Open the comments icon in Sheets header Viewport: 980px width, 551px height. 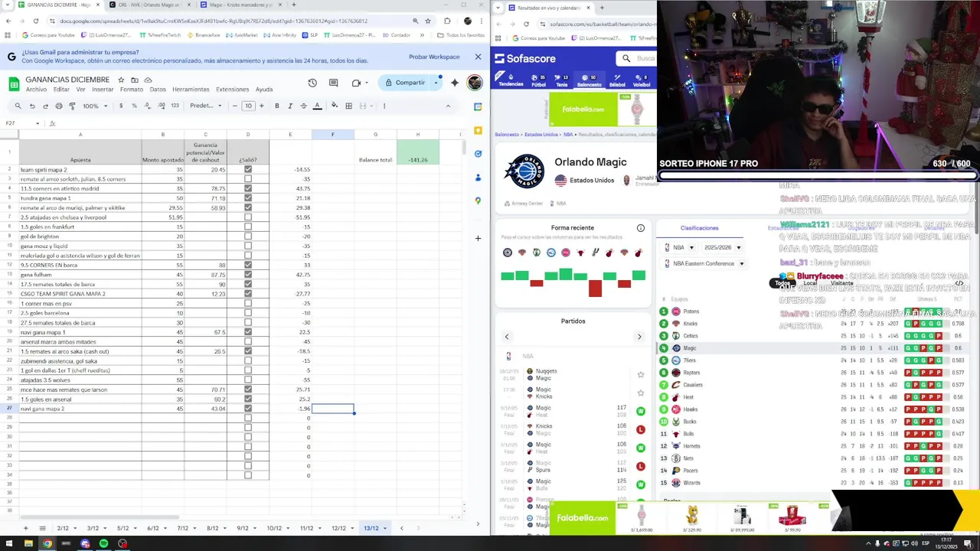click(x=333, y=83)
